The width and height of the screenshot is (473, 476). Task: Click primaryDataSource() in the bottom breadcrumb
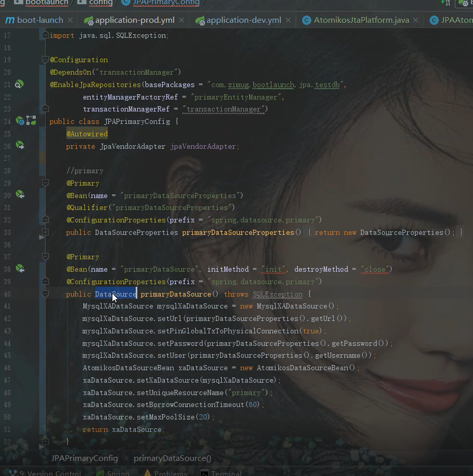click(173, 458)
